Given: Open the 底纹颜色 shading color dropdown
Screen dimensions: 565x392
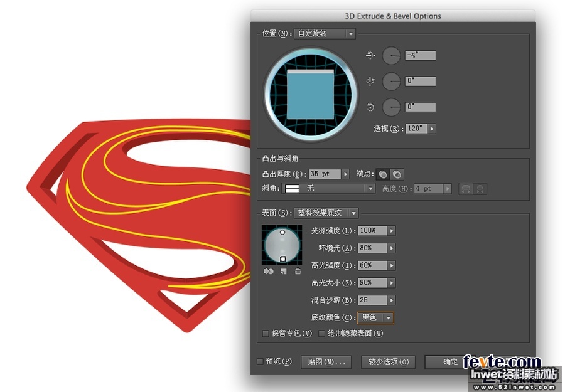Looking at the screenshot, I should click(x=375, y=318).
